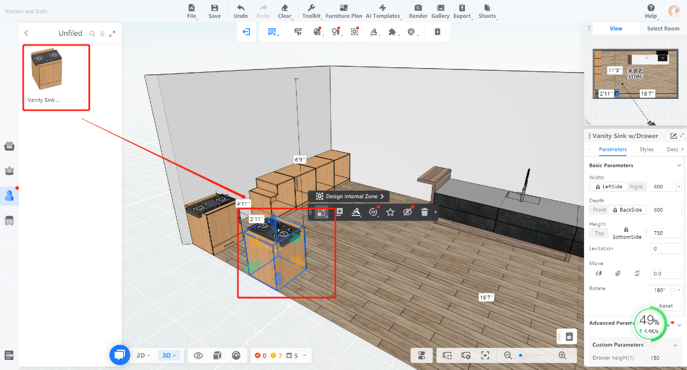Open the Toolkit wrench icon

[311, 8]
